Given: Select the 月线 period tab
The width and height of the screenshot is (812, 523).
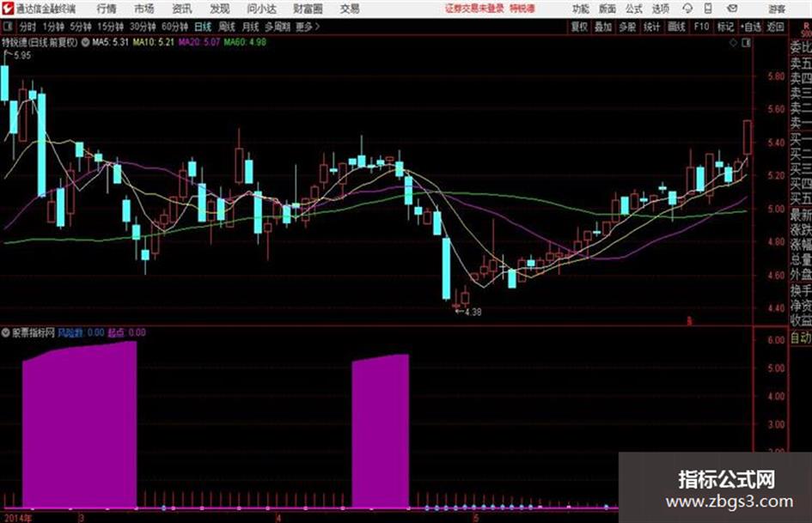Looking at the screenshot, I should click(x=251, y=27).
